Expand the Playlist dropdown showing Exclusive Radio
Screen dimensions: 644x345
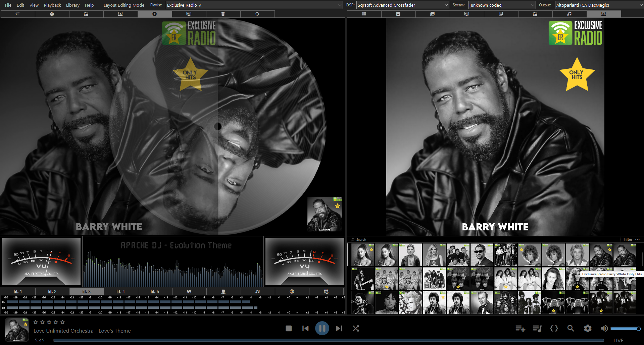[254, 5]
